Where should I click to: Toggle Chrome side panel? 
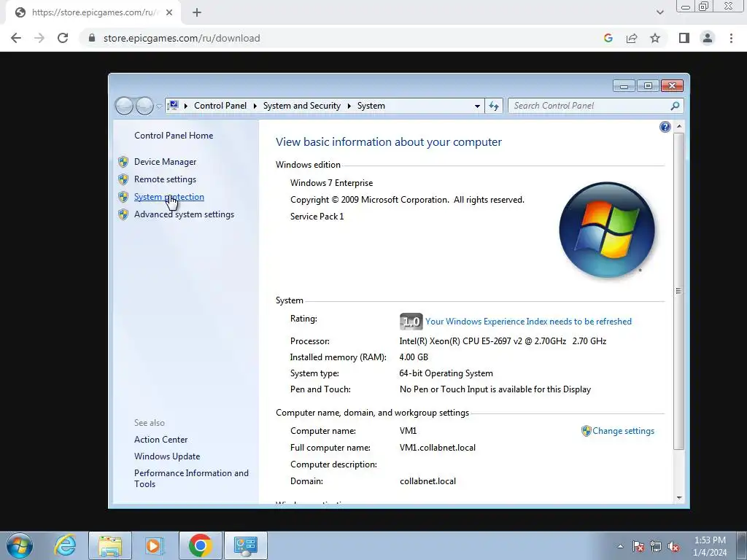pos(684,38)
